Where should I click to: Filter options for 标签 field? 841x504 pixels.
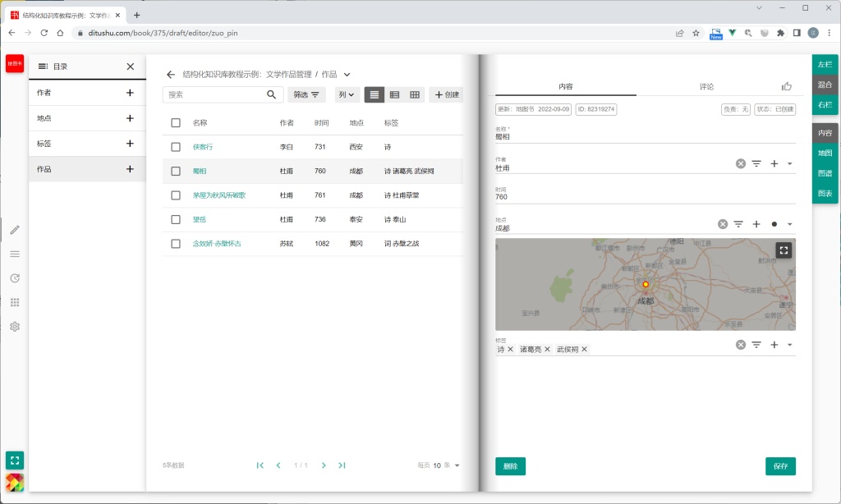(756, 345)
